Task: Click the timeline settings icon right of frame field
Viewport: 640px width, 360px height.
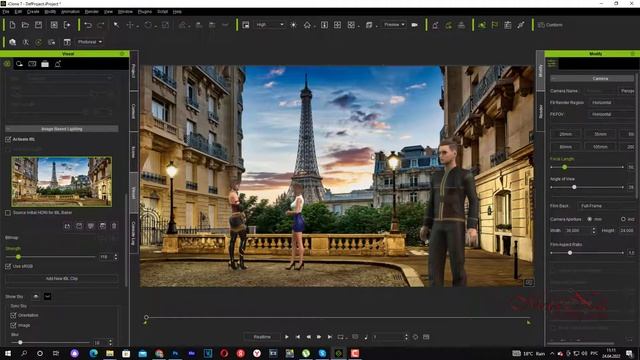Action: (415, 337)
